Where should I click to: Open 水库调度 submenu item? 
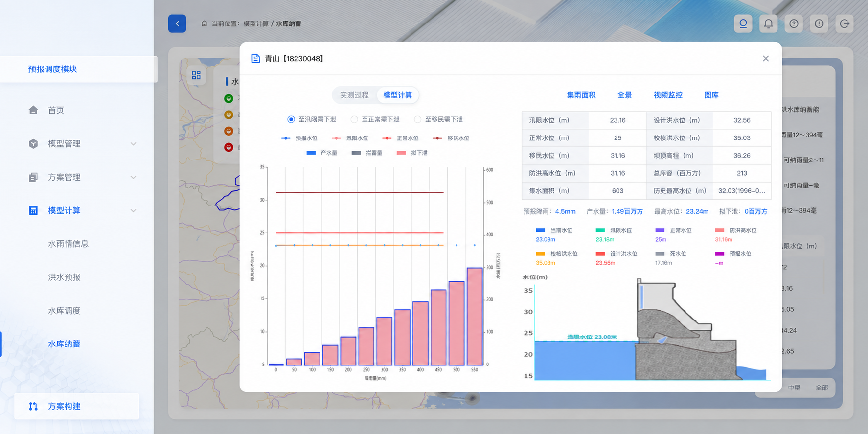pos(64,311)
